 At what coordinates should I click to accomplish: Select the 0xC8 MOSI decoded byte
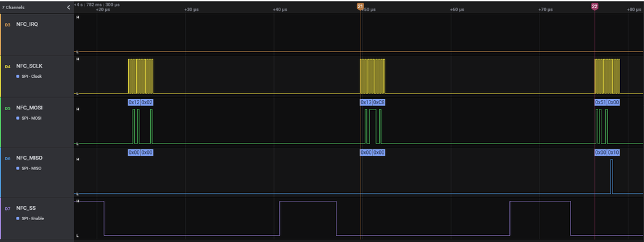(x=378, y=102)
